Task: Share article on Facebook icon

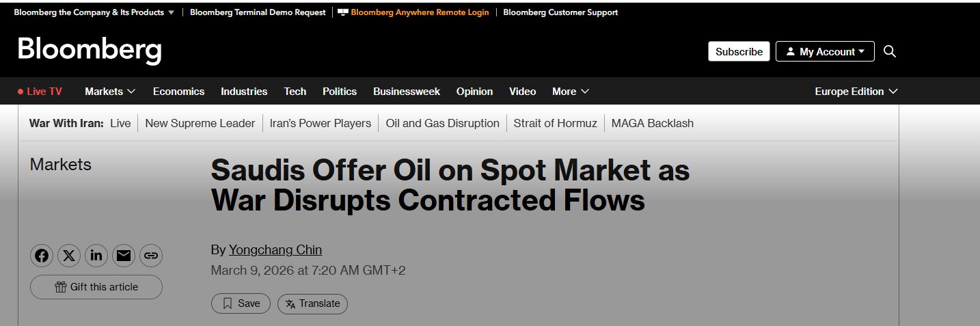Action: coord(42,256)
